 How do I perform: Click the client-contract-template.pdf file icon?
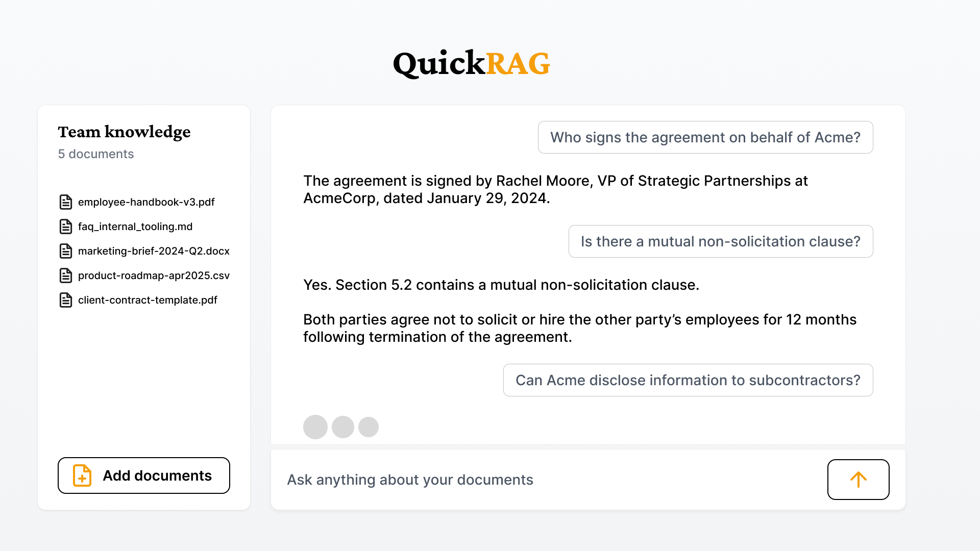66,300
